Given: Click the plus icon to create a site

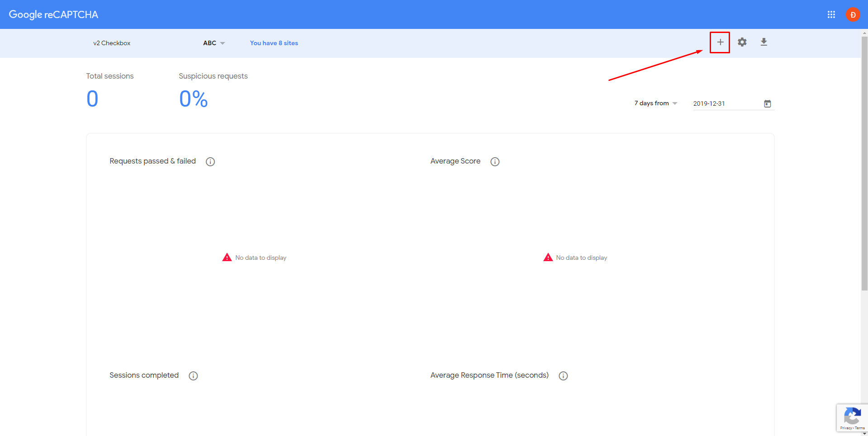Looking at the screenshot, I should [x=720, y=42].
